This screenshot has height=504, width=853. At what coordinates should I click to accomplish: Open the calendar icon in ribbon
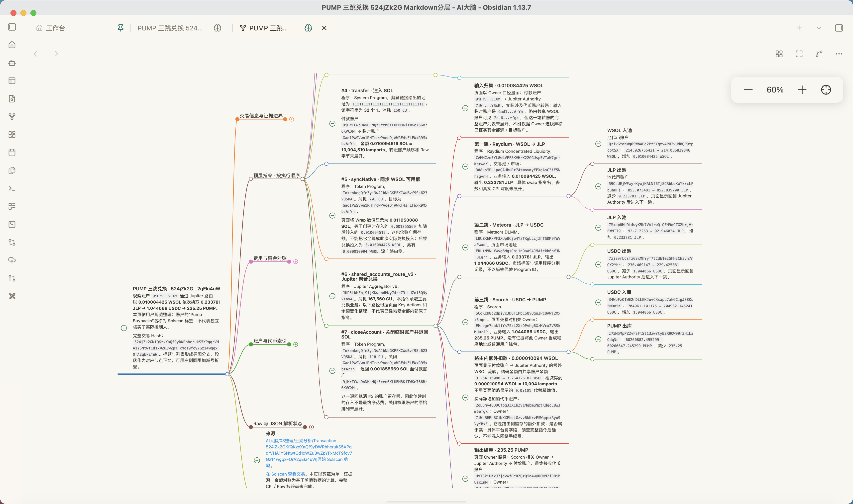[12, 153]
